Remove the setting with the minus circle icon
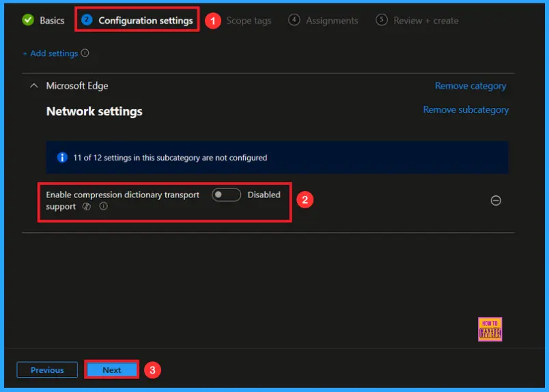 [x=496, y=200]
